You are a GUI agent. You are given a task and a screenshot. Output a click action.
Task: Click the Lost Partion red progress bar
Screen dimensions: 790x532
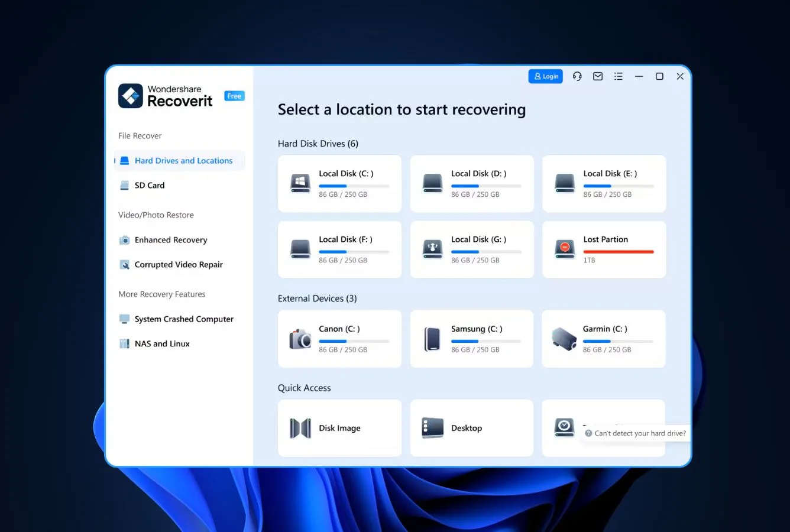pyautogui.click(x=619, y=252)
